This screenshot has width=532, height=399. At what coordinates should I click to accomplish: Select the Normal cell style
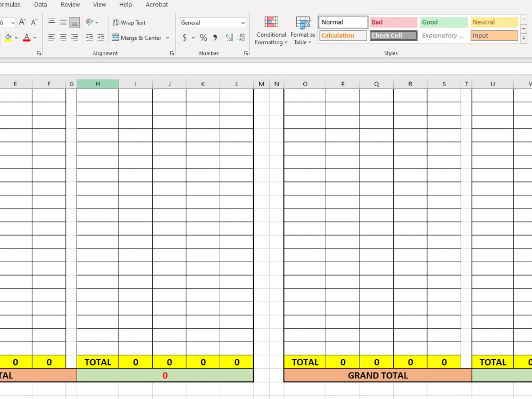(x=343, y=22)
